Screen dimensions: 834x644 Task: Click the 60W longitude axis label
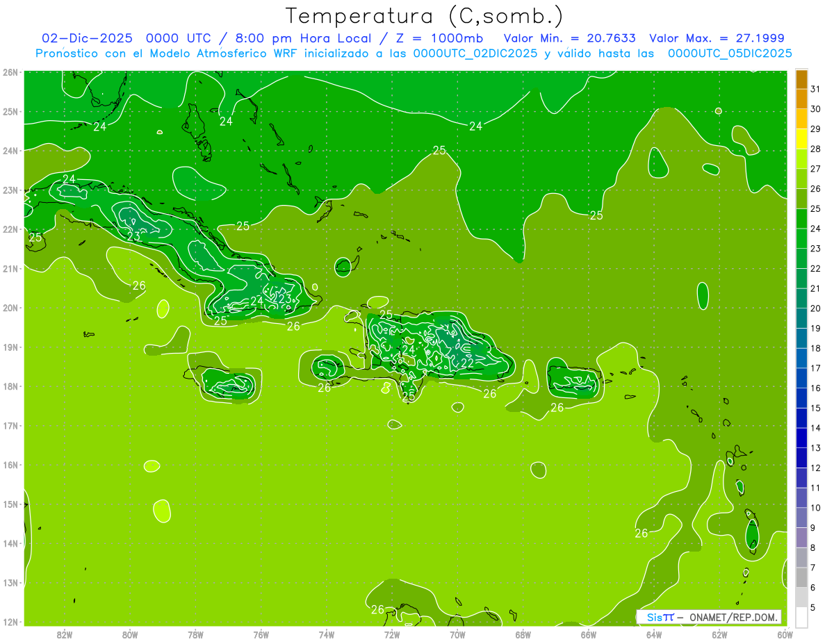click(x=785, y=634)
